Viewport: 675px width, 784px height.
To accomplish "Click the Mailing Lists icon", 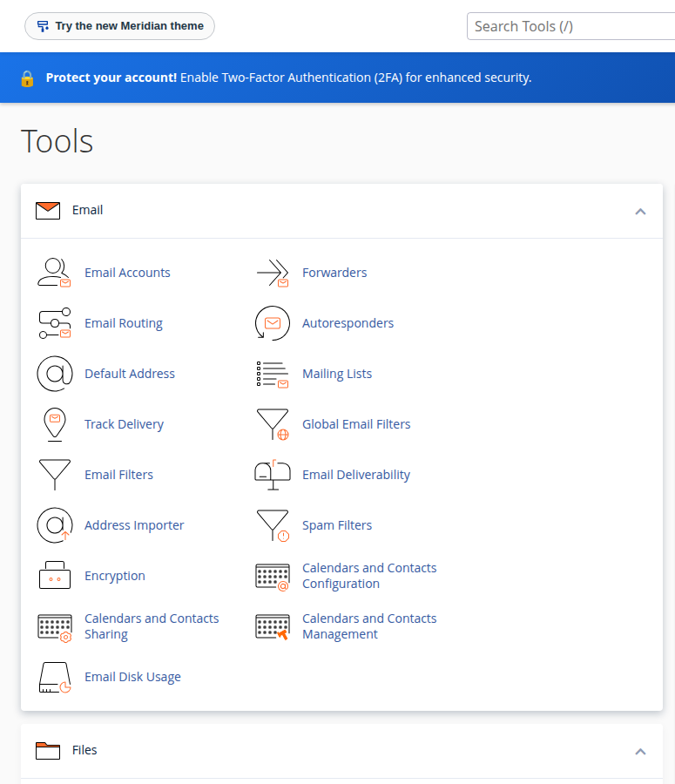I will [273, 374].
